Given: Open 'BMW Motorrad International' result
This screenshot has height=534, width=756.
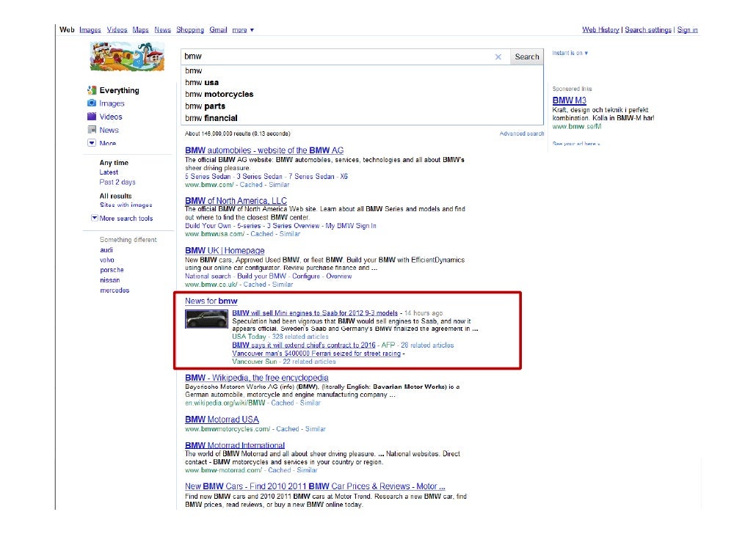Looking at the screenshot, I should [x=235, y=445].
